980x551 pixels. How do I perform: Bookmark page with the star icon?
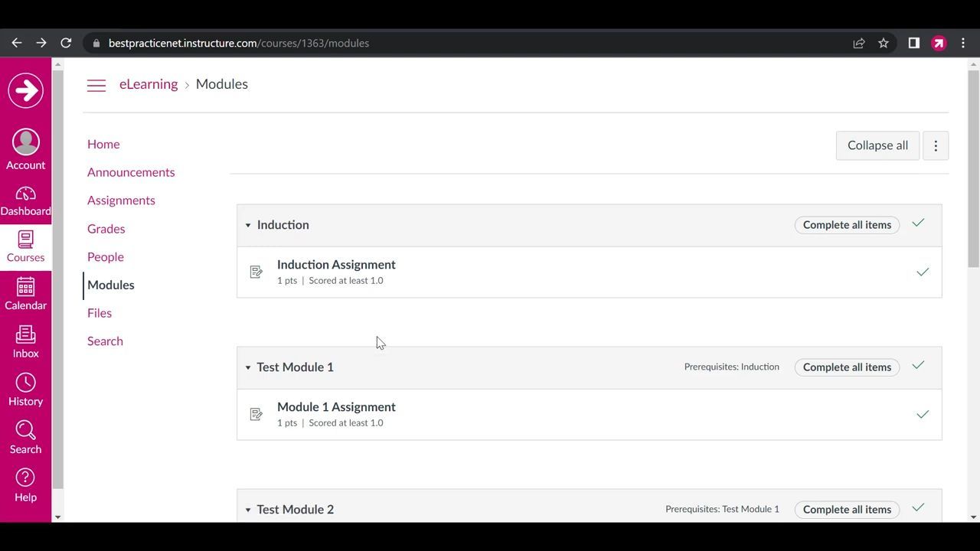click(884, 44)
